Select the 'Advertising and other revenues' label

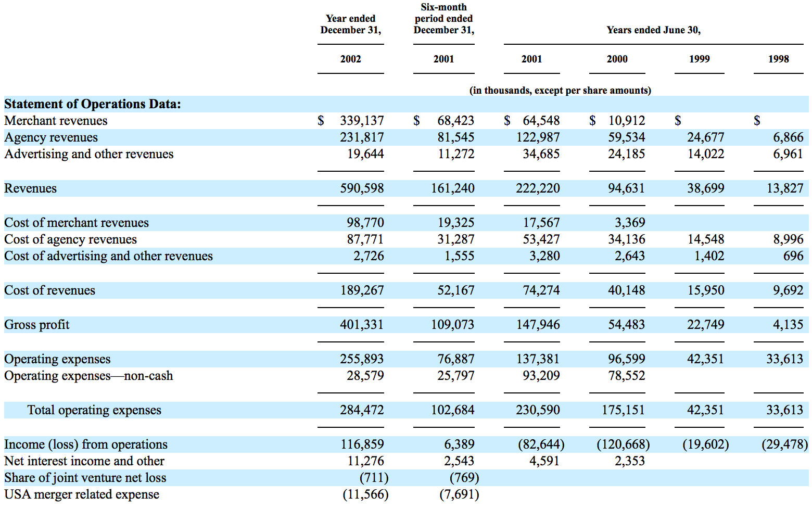89,154
